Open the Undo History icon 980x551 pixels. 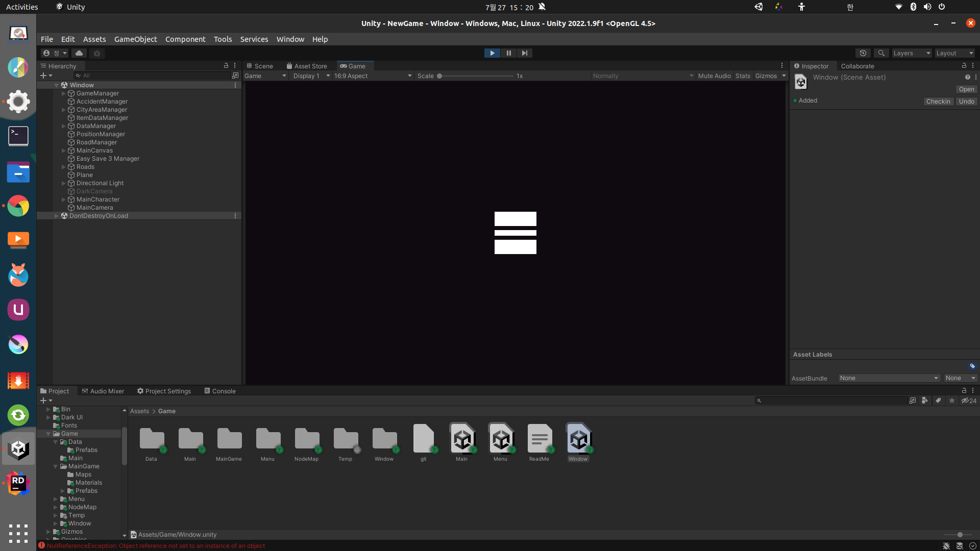pos(863,53)
